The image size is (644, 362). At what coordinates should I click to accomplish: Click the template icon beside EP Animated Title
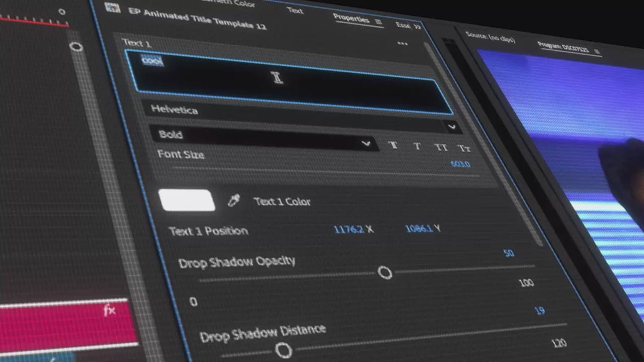tap(113, 8)
